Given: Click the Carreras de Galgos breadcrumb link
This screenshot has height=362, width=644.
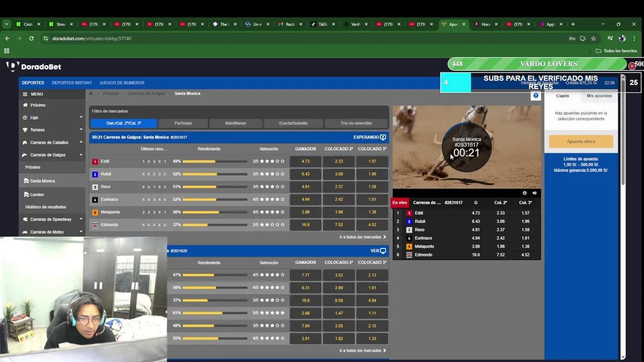Looking at the screenshot, I should click(146, 94).
